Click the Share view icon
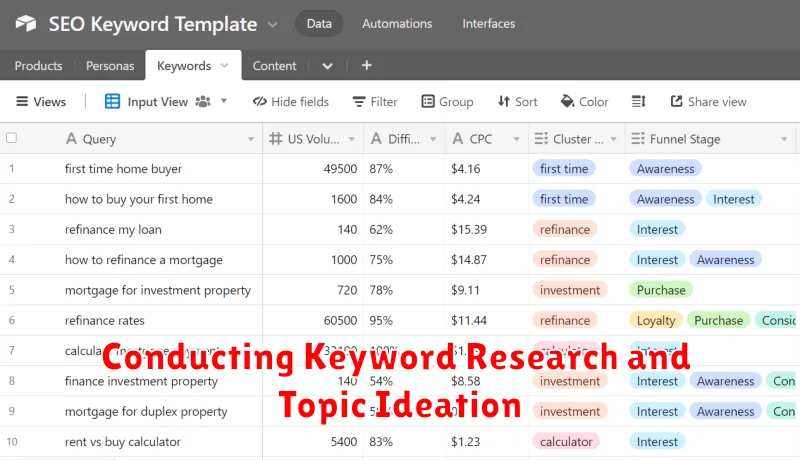800x460 pixels. click(677, 101)
